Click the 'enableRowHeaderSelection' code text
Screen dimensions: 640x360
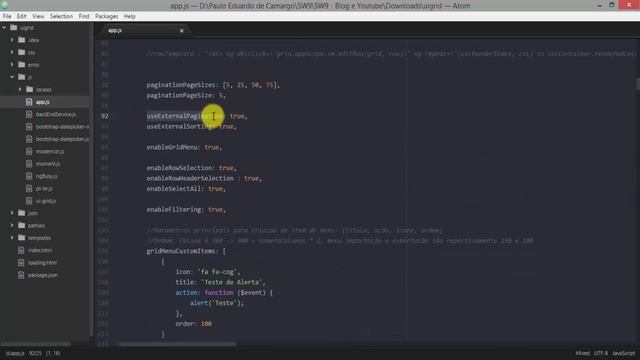[x=190, y=178]
